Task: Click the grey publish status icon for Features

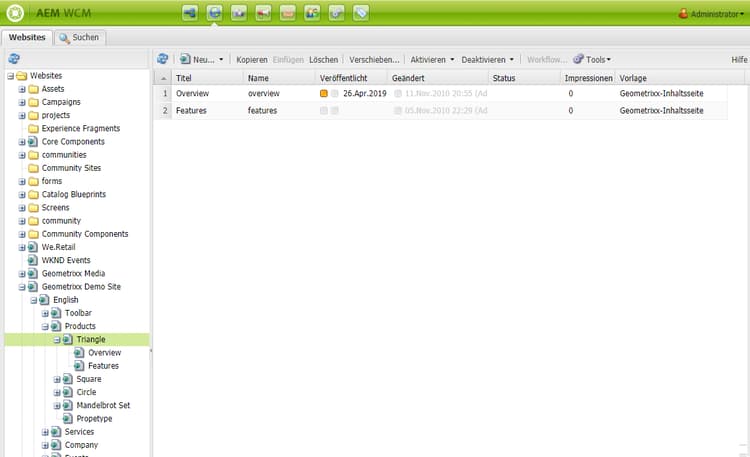Action: (324, 111)
